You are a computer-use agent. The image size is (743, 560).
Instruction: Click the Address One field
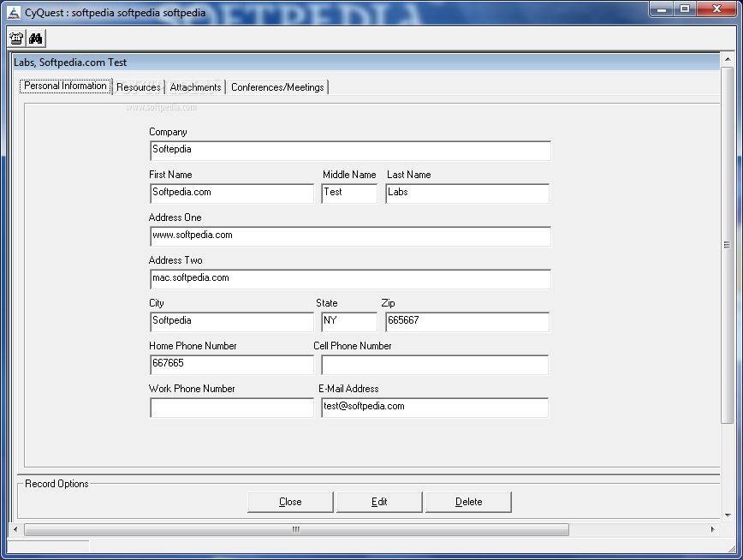(350, 236)
